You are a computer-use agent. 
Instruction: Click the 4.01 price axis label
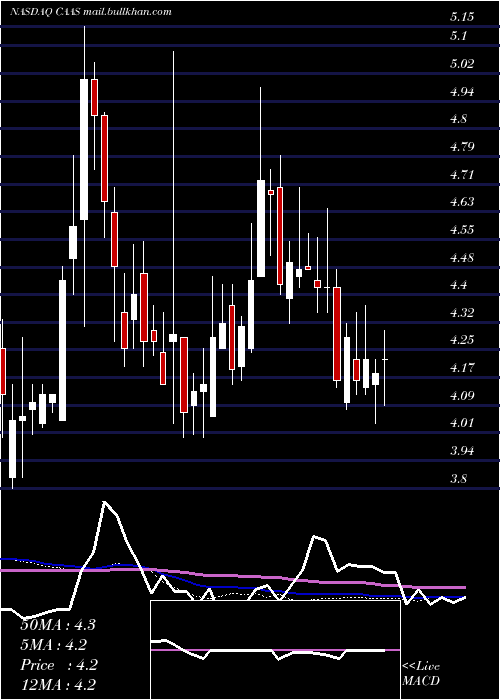(x=462, y=423)
